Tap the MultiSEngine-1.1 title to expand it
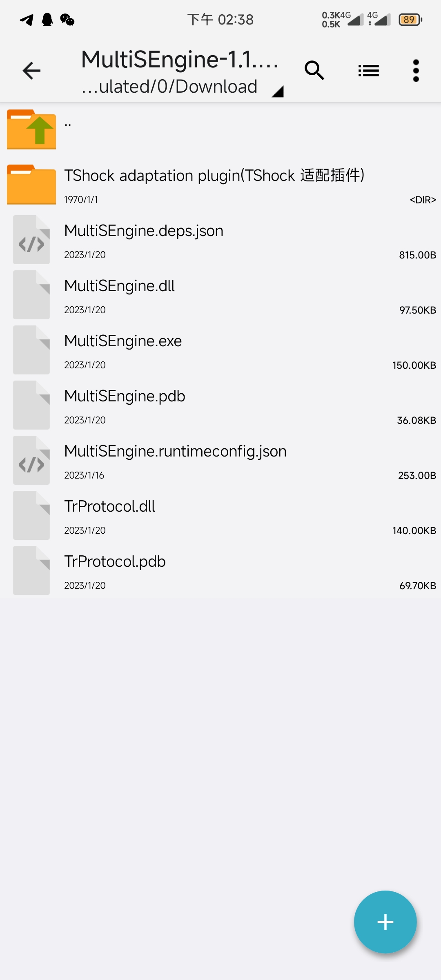 tap(180, 60)
